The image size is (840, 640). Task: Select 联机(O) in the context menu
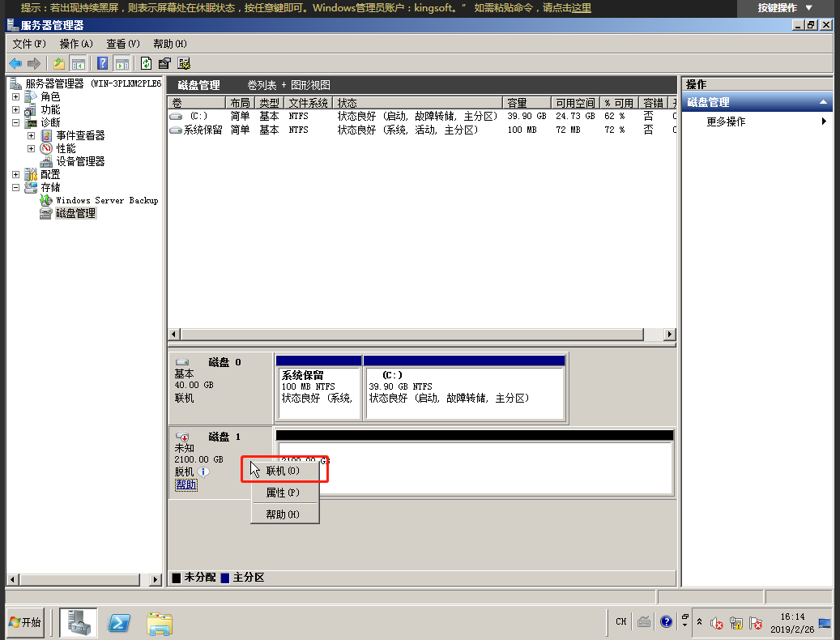click(283, 471)
